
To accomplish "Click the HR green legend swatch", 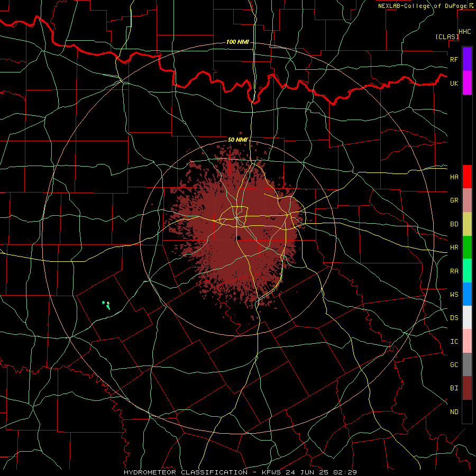I will coord(467,247).
